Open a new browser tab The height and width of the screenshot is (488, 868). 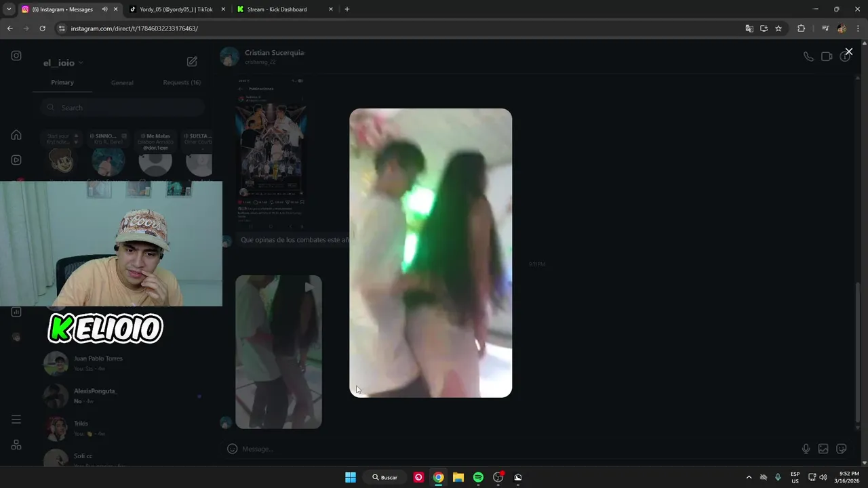click(x=347, y=9)
